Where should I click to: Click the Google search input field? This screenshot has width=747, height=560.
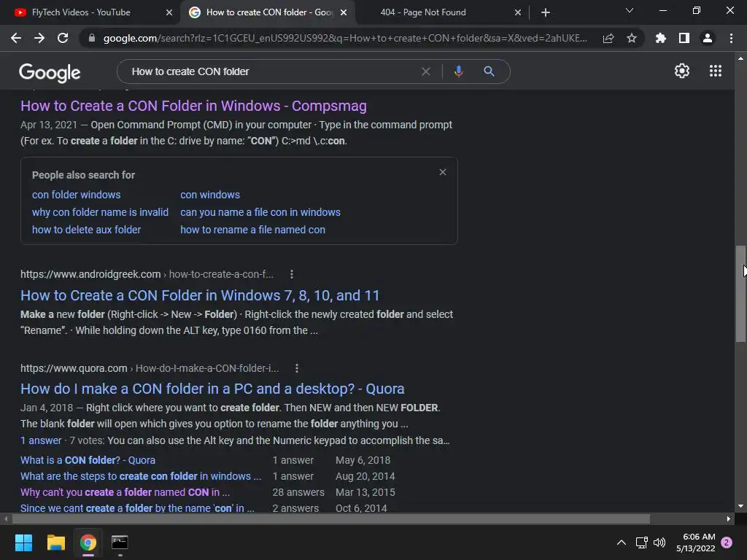tap(271, 71)
